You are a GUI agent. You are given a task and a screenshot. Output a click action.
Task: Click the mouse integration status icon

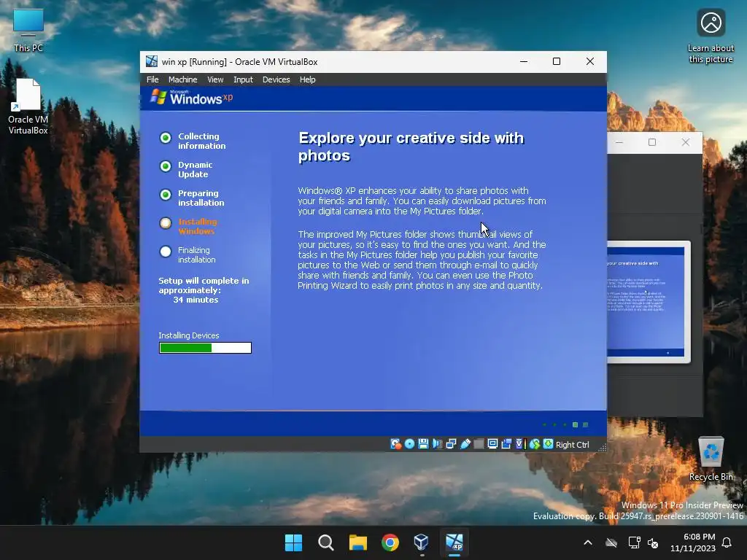pyautogui.click(x=535, y=444)
